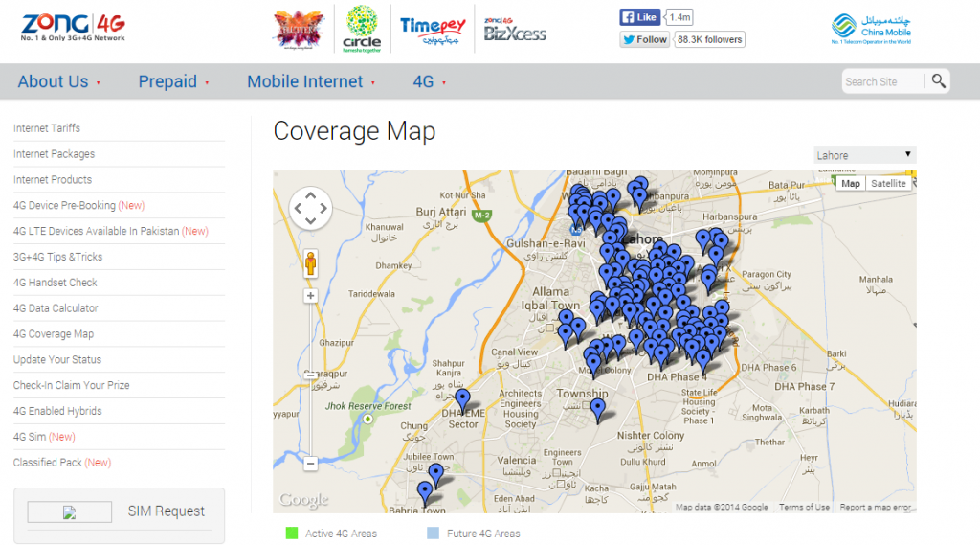Switch map to Satellite view

pos(888,183)
